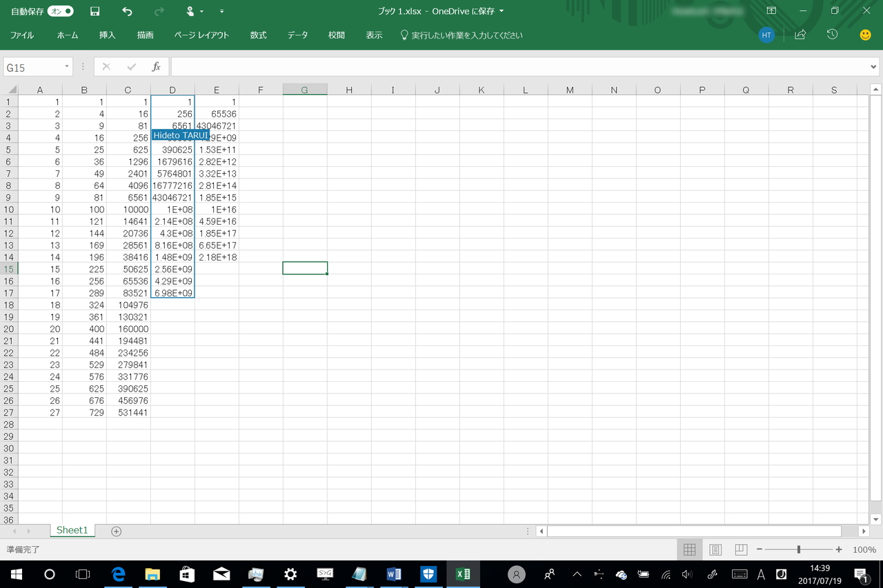Select all cells via the corner triangle
The height and width of the screenshot is (588, 883).
[x=10, y=90]
